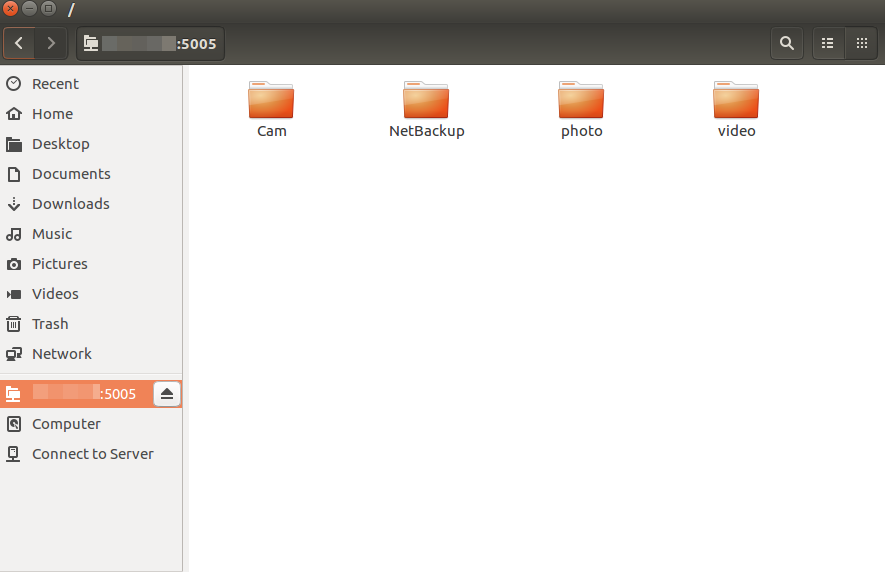Click the Recent clock icon in sidebar

coord(14,84)
